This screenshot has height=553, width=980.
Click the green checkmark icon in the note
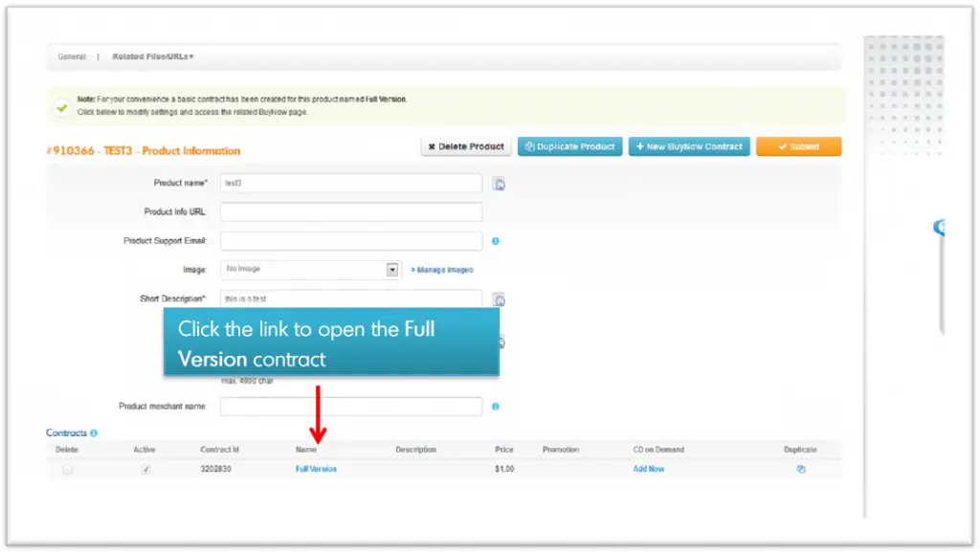click(61, 107)
